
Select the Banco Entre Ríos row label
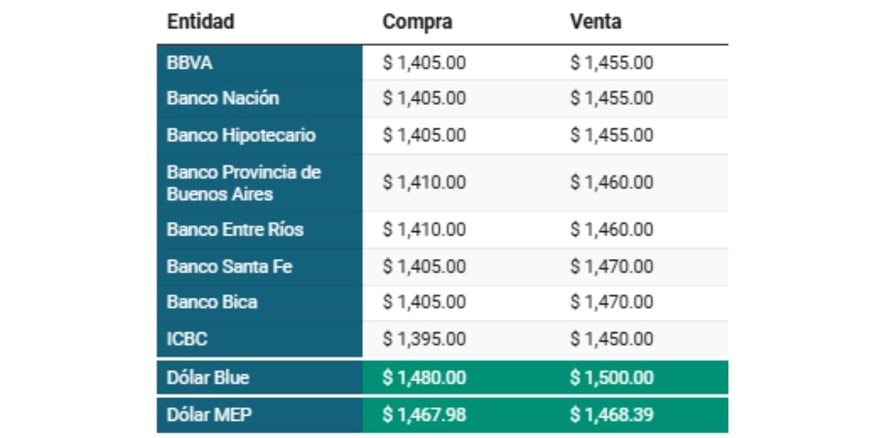click(235, 230)
